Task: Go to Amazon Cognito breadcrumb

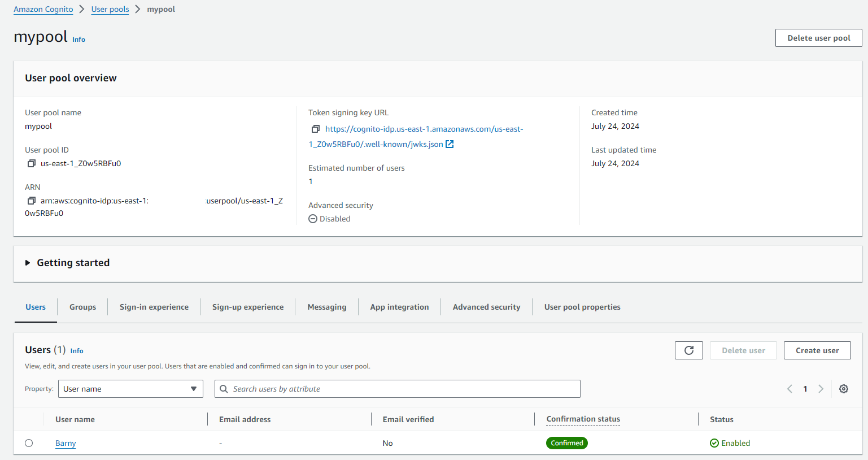Action: 43,9
